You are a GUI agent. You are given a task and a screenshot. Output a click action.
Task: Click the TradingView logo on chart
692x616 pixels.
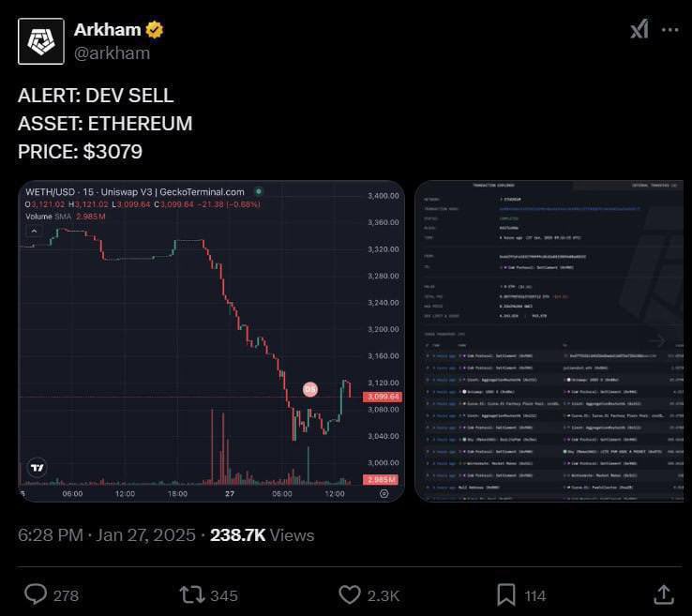coord(38,467)
